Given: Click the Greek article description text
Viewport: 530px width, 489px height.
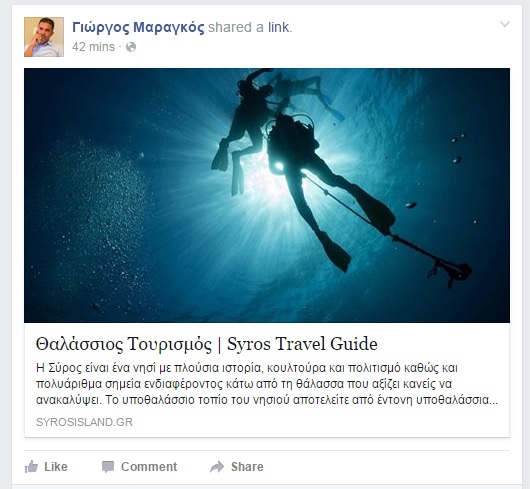Looking at the screenshot, I should (267, 384).
